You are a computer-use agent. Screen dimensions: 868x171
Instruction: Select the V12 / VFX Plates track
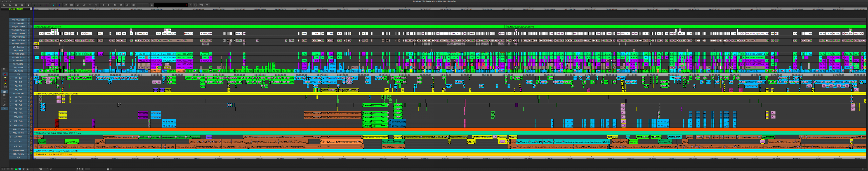pos(18,34)
